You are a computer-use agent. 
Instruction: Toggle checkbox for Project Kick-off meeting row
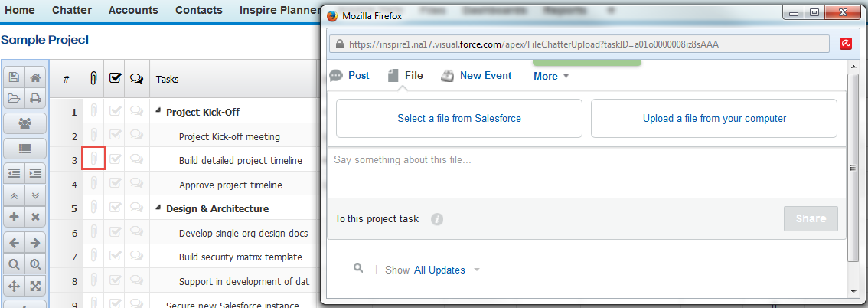click(115, 136)
